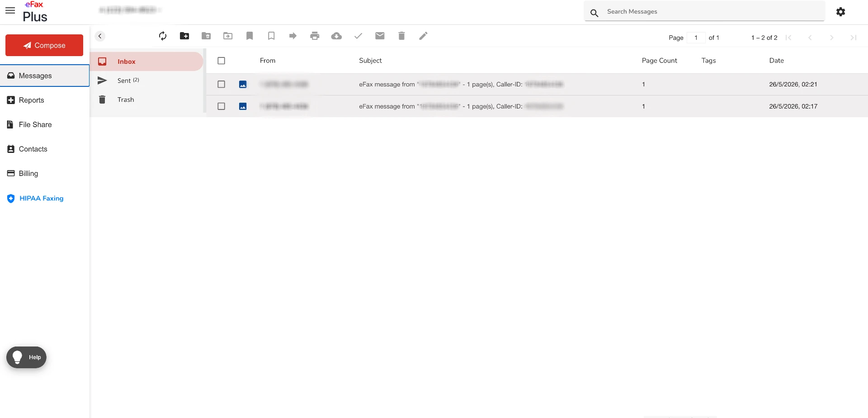The image size is (868, 418).
Task: Click image icon of the 02:21 message
Action: tap(243, 84)
